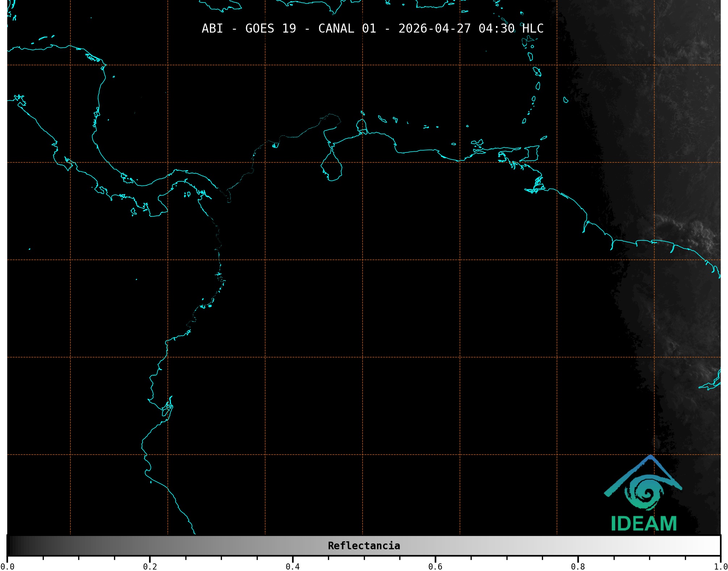Screen dimensions: 728x571
Task: Click the 'ABI' text at the start of the title
Action: pos(212,29)
